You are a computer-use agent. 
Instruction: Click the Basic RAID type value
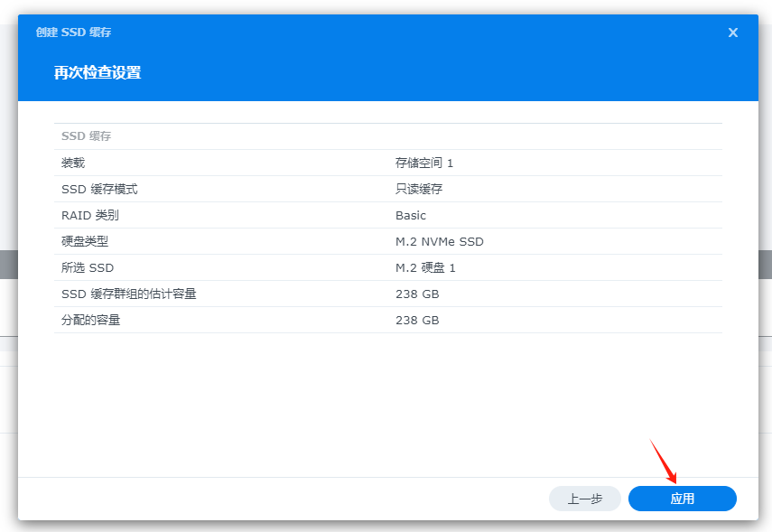tap(411, 215)
